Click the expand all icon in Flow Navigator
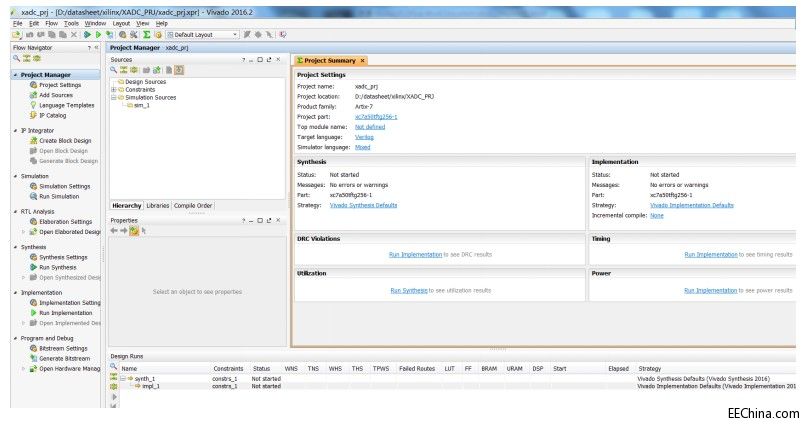The image size is (806, 427). pos(36,58)
